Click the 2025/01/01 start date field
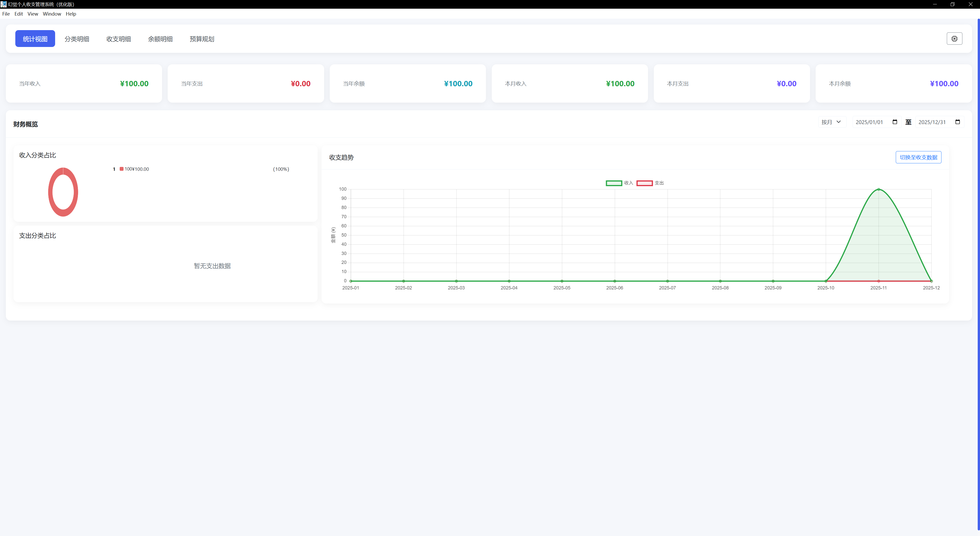This screenshot has width=980, height=536. [x=869, y=122]
